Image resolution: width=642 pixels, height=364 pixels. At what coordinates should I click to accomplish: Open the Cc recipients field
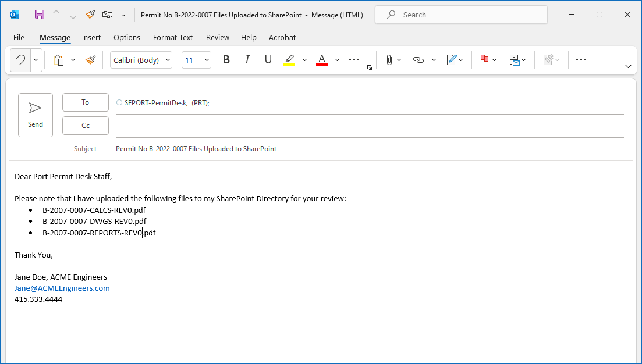click(x=85, y=125)
